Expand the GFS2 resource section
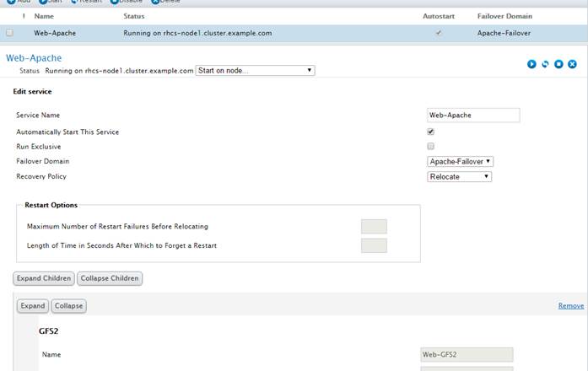Screen dimensions: 588x371 (33, 306)
